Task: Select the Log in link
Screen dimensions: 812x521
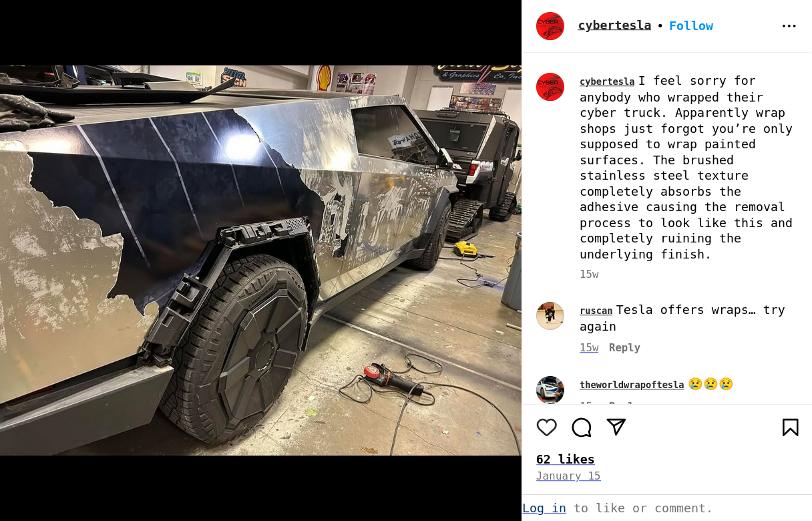Action: tap(544, 508)
